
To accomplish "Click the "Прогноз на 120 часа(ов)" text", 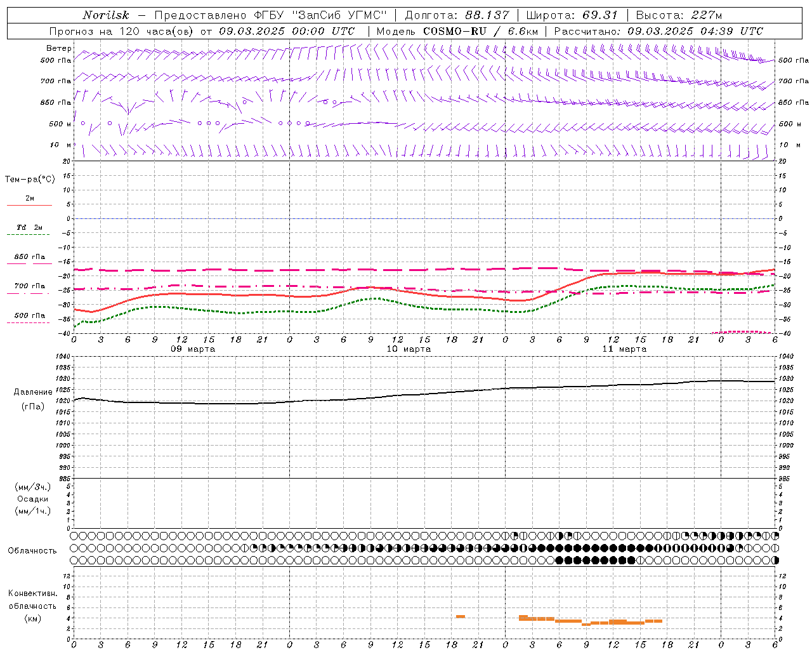I will point(122,31).
